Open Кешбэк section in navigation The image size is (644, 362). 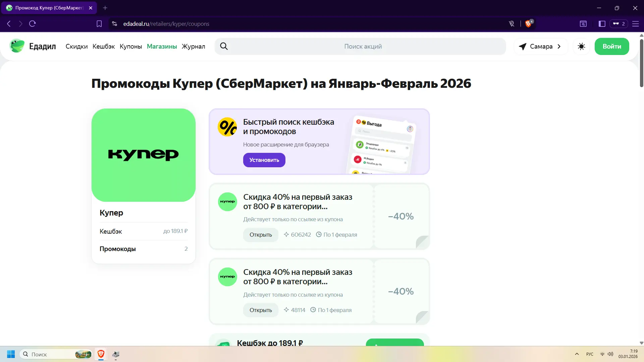pyautogui.click(x=104, y=47)
